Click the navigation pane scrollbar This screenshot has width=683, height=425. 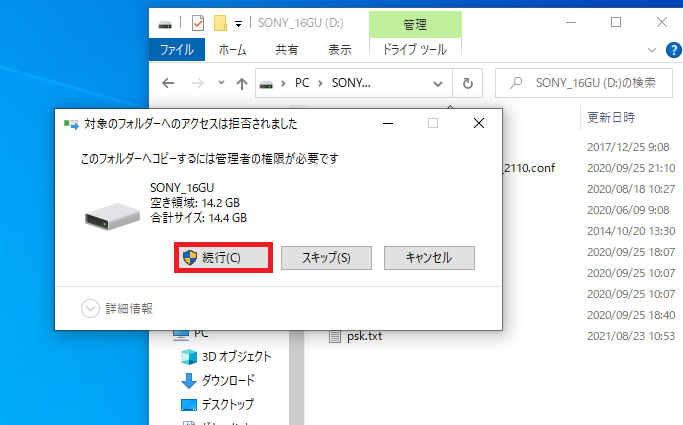pos(297,378)
